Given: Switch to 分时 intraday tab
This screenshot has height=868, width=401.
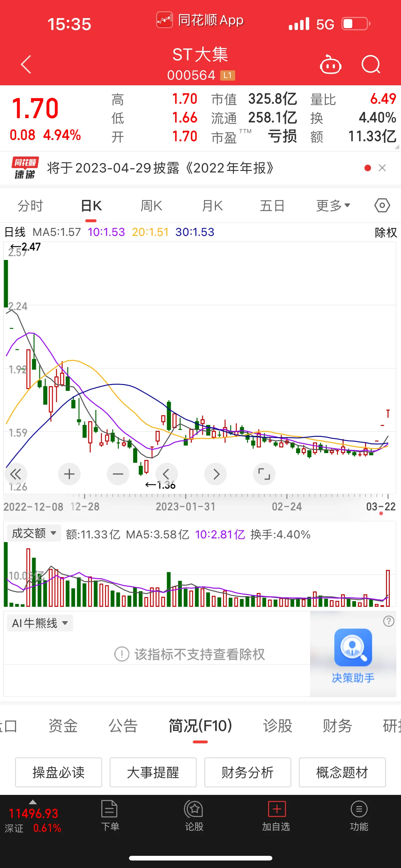Looking at the screenshot, I should (30, 205).
